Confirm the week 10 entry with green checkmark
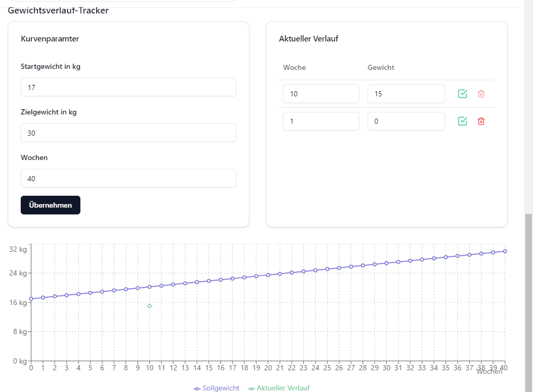 (x=462, y=94)
